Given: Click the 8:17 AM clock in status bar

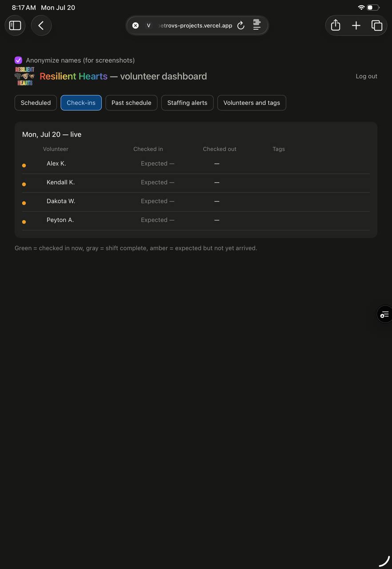Looking at the screenshot, I should point(24,8).
